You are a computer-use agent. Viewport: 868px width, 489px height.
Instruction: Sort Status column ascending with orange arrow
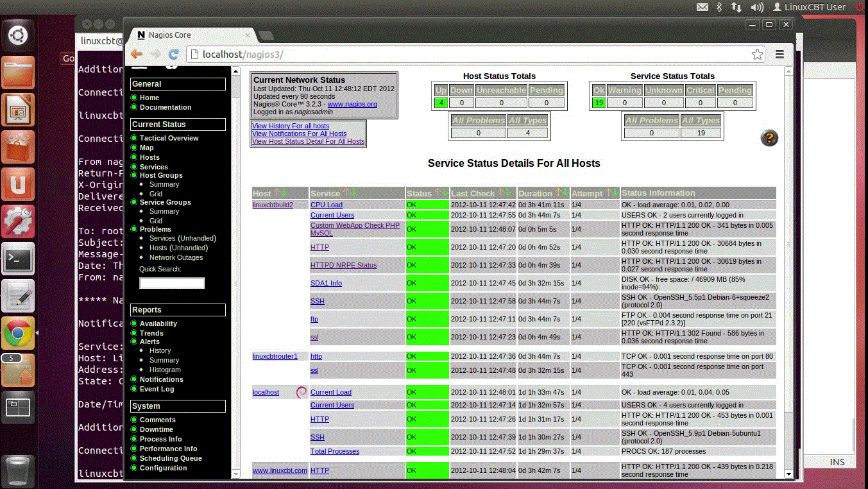[x=438, y=193]
